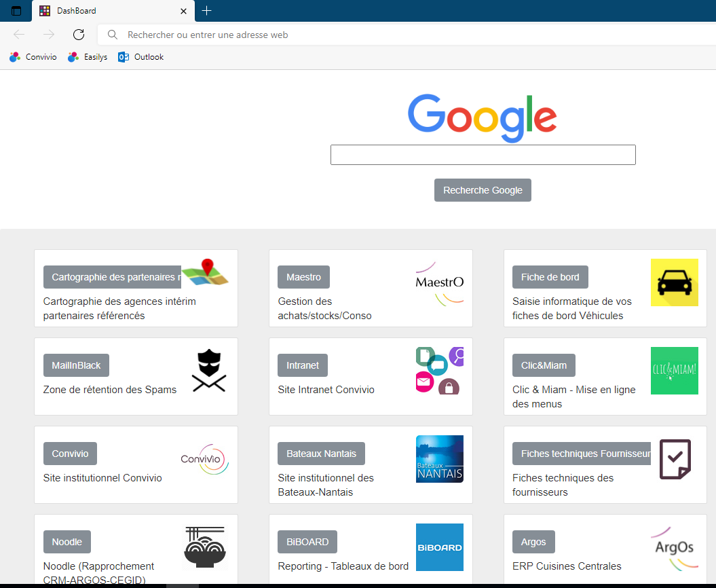Open Fiches techniques Fournisseur button
This screenshot has width=716, height=588.
click(x=582, y=453)
